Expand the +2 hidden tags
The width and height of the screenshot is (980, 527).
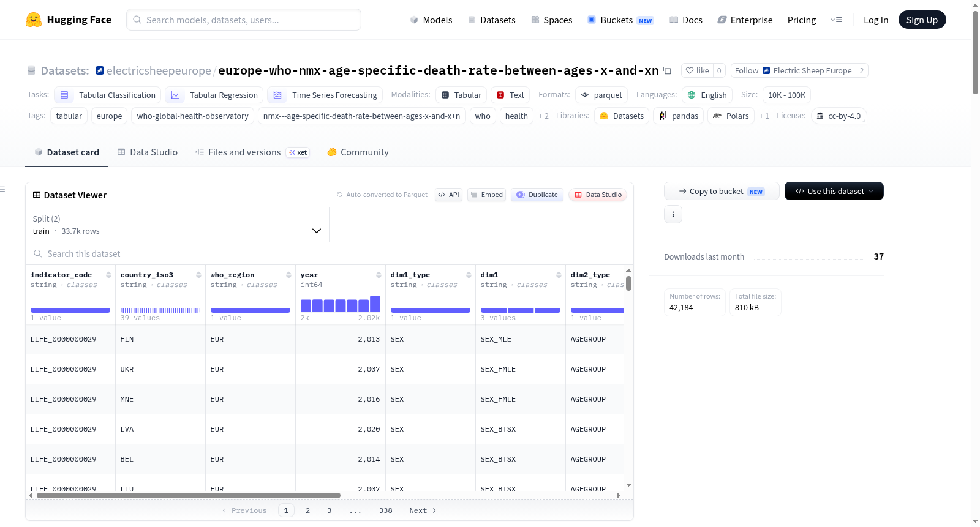click(x=543, y=116)
